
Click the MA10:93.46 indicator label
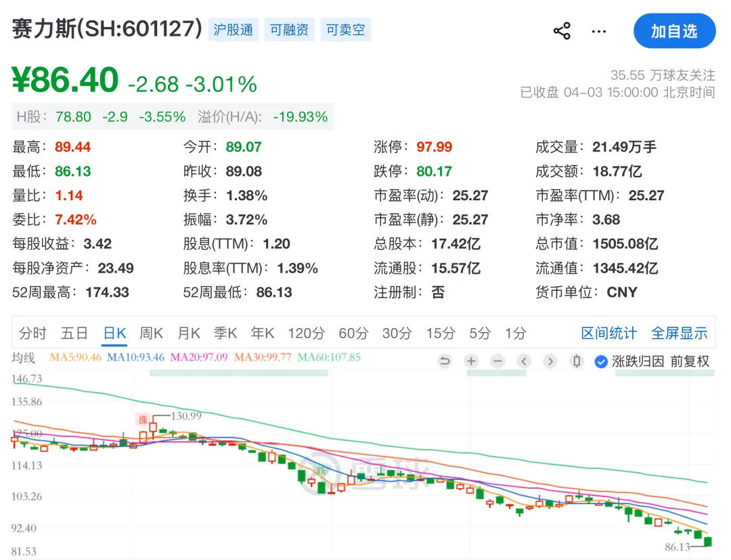135,357
